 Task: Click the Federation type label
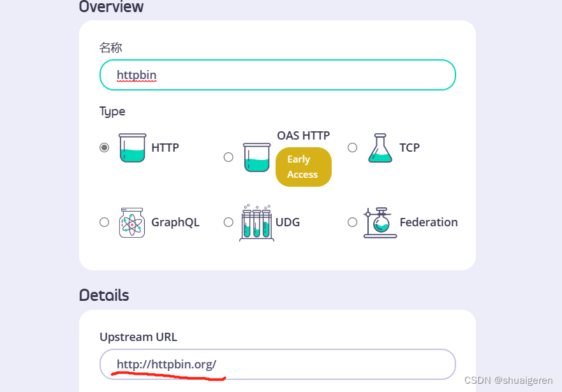coord(429,222)
